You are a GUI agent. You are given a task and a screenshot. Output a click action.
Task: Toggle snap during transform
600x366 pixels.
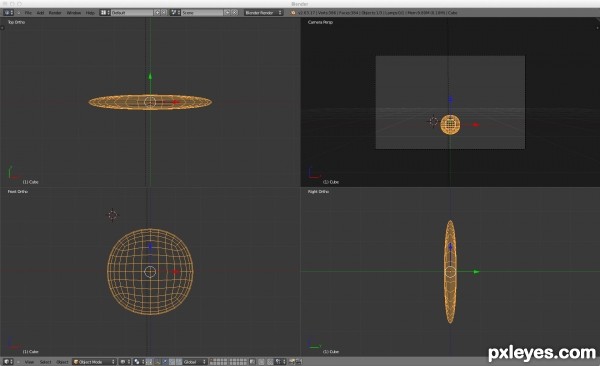point(270,362)
